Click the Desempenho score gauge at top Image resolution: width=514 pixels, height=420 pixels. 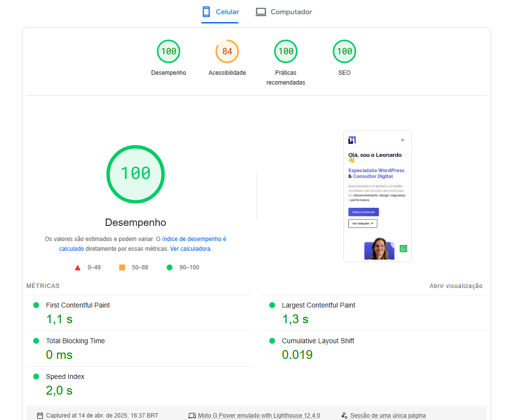tap(169, 51)
